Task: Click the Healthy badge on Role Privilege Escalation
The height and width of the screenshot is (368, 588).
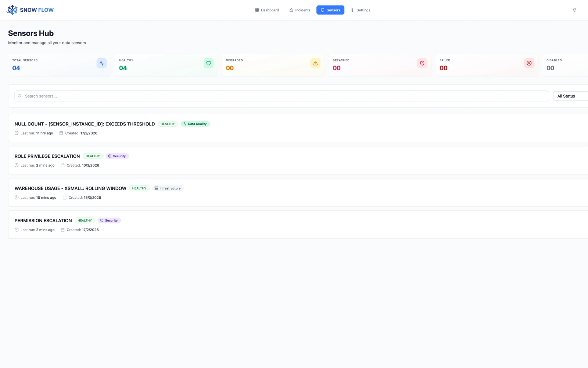Action: pos(93,156)
